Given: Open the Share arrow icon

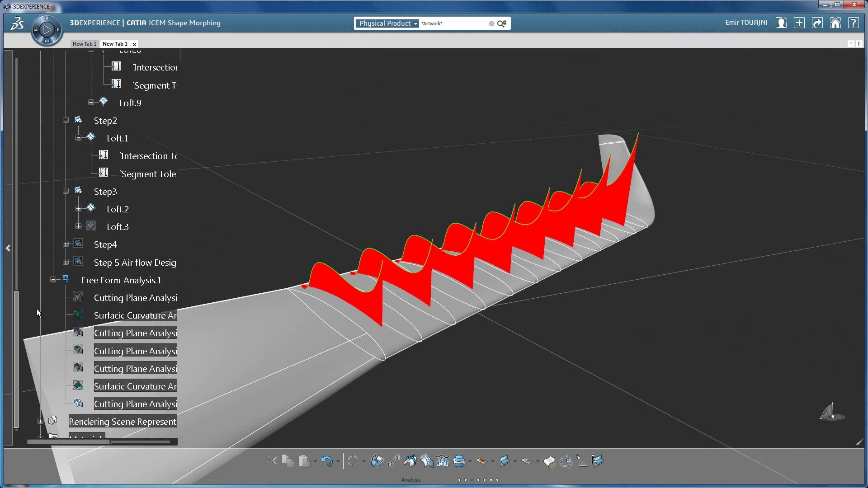Looking at the screenshot, I should [817, 23].
